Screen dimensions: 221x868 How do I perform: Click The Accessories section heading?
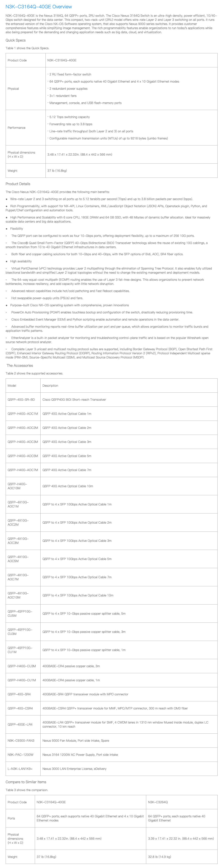pos(20,366)
